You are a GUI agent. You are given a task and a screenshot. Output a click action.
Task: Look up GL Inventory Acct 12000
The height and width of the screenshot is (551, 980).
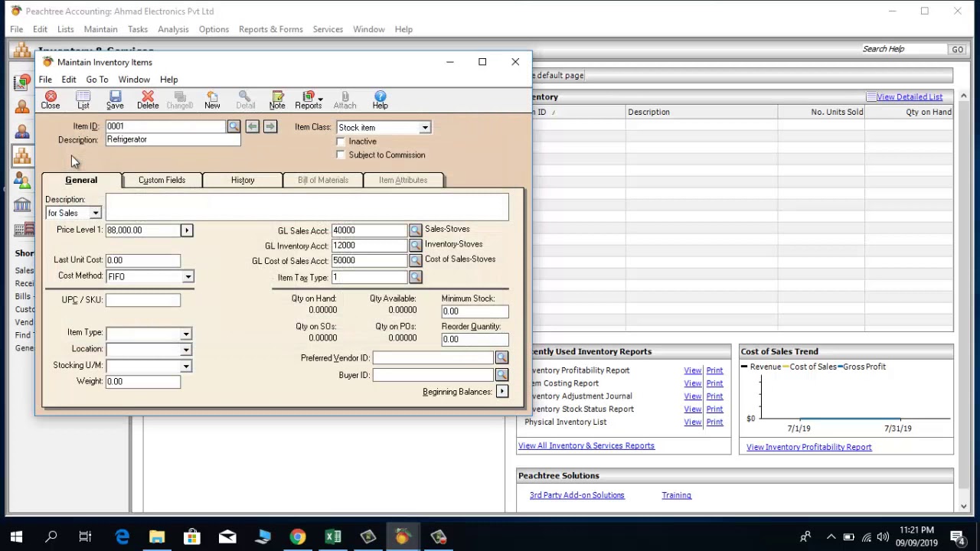click(x=415, y=246)
